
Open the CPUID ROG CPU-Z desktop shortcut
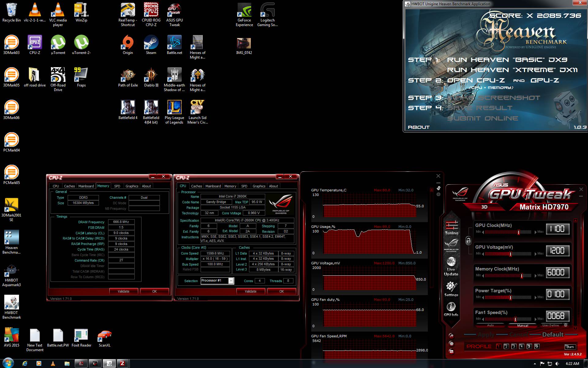(x=151, y=15)
